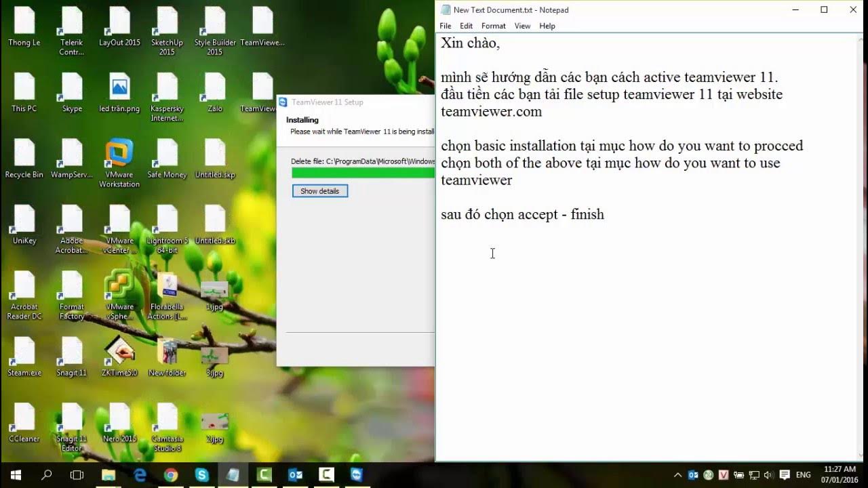
Task: Switch to TeamViewer in the taskbar
Action: [357, 475]
